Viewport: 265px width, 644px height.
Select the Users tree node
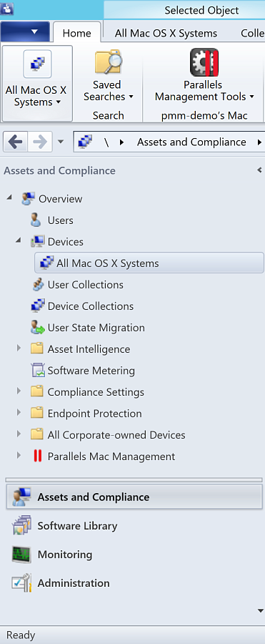tap(60, 220)
